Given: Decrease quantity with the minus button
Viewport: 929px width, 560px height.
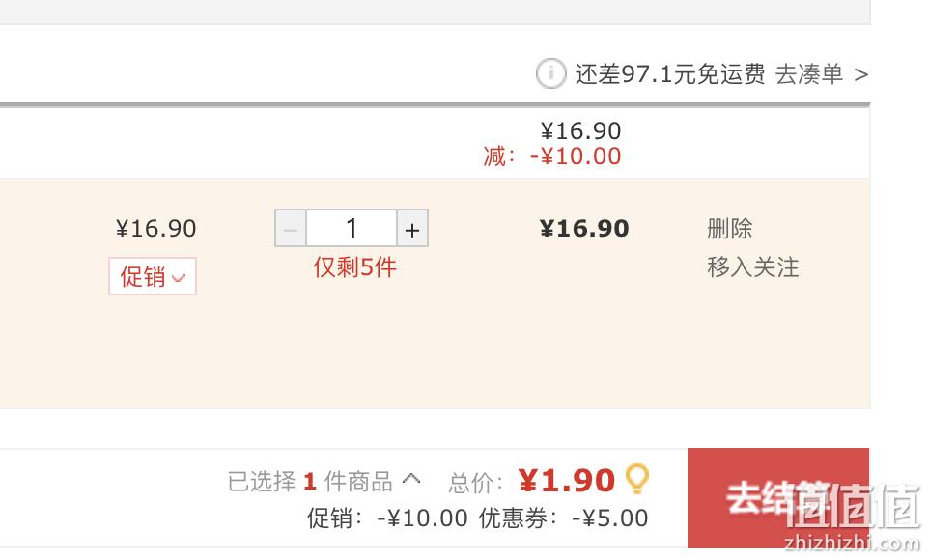Looking at the screenshot, I should pos(291,228).
